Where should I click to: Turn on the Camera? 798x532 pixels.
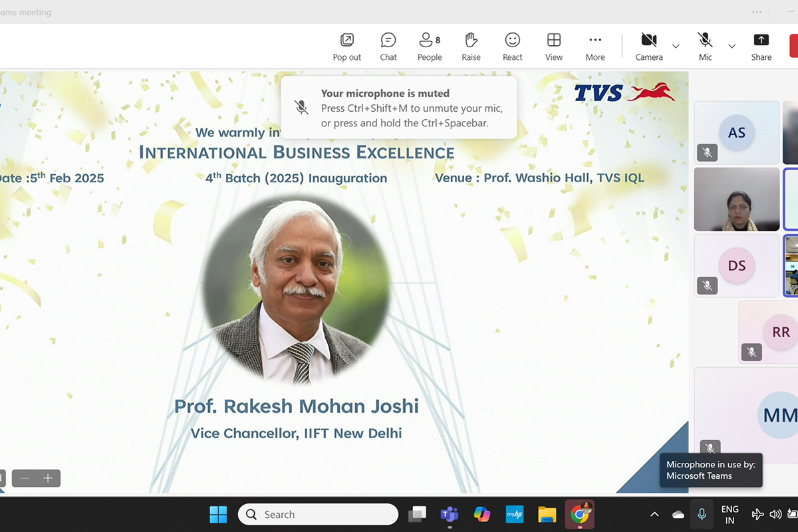(x=649, y=47)
